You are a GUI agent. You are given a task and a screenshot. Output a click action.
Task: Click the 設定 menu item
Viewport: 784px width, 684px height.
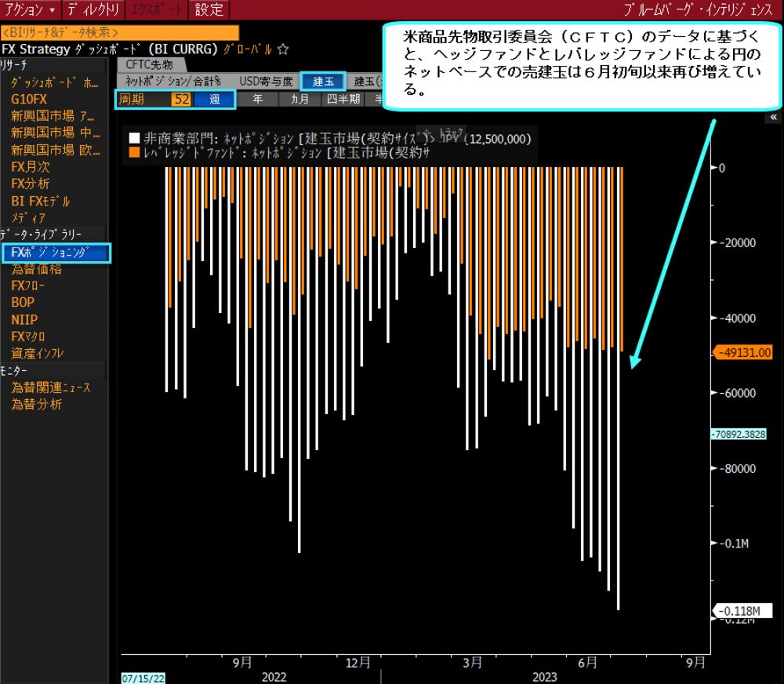pos(209,9)
